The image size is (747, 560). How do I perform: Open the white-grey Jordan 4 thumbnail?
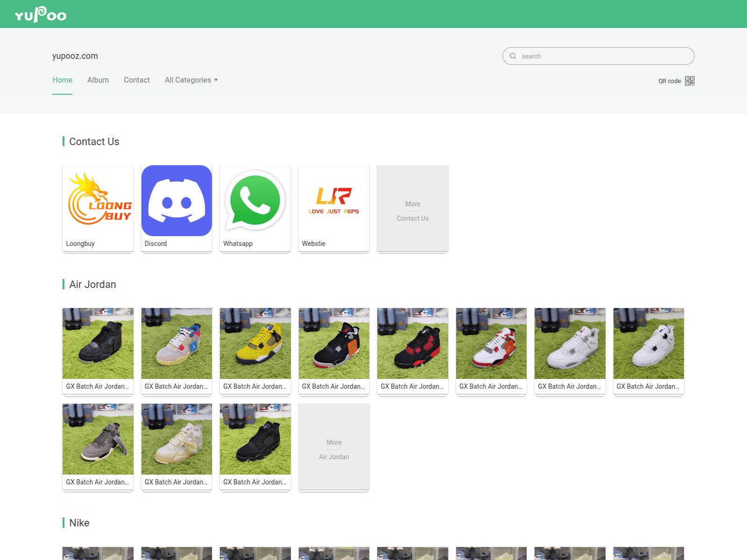pyautogui.click(x=570, y=343)
